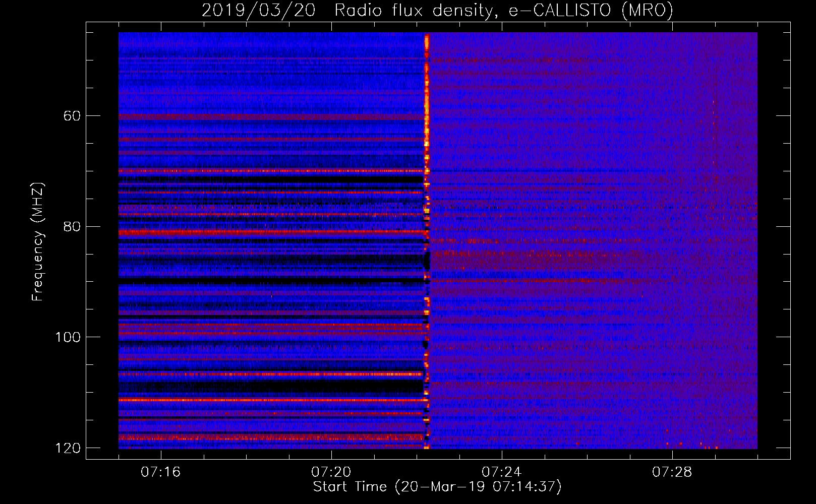Click the bright vertical burst in the spectrogram
The height and width of the screenshot is (504, 816).
pyautogui.click(x=427, y=241)
